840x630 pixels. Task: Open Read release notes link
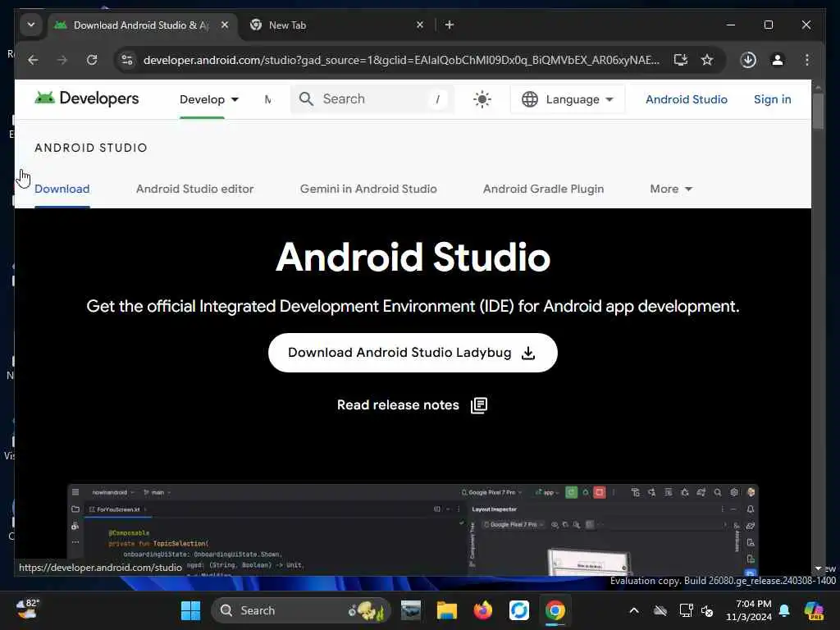[412, 405]
